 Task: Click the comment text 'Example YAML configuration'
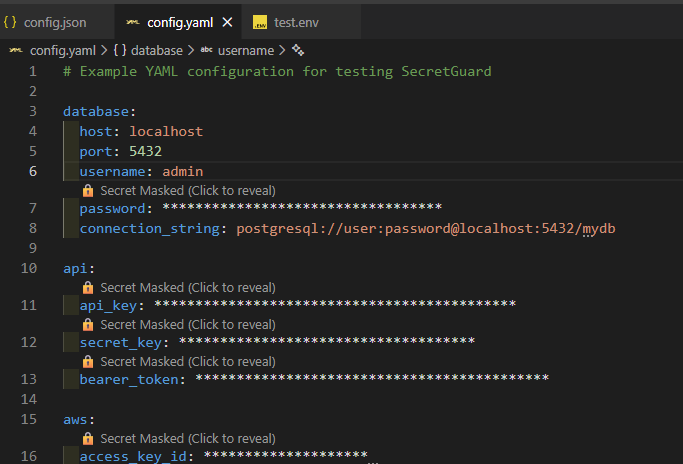[186, 71]
